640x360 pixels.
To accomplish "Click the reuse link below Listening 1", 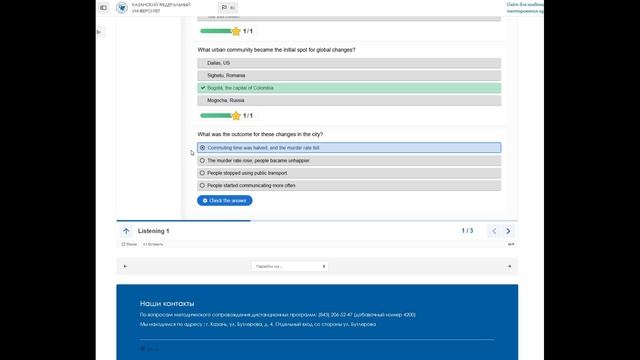I will click(129, 244).
